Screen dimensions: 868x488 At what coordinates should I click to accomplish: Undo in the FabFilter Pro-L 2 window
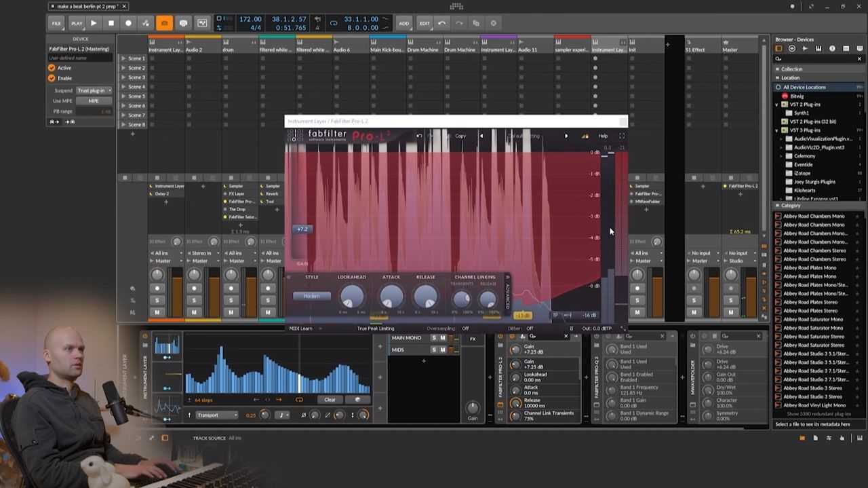point(419,136)
